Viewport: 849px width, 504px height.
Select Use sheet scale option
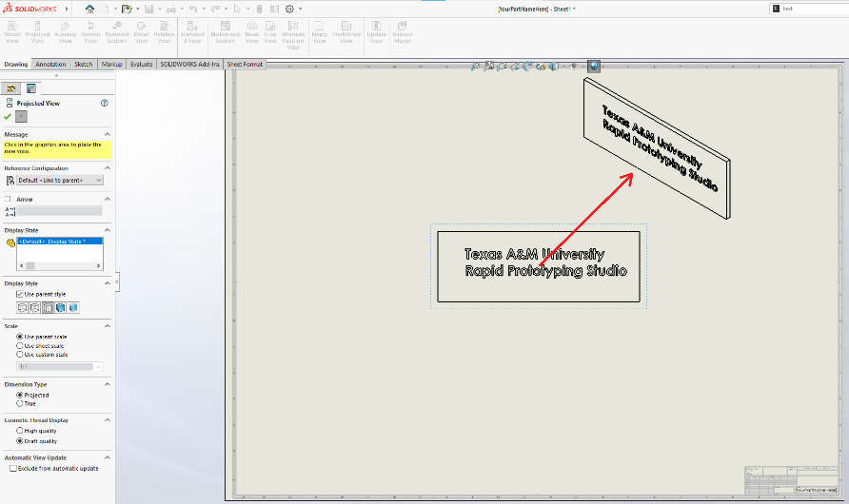(20, 345)
